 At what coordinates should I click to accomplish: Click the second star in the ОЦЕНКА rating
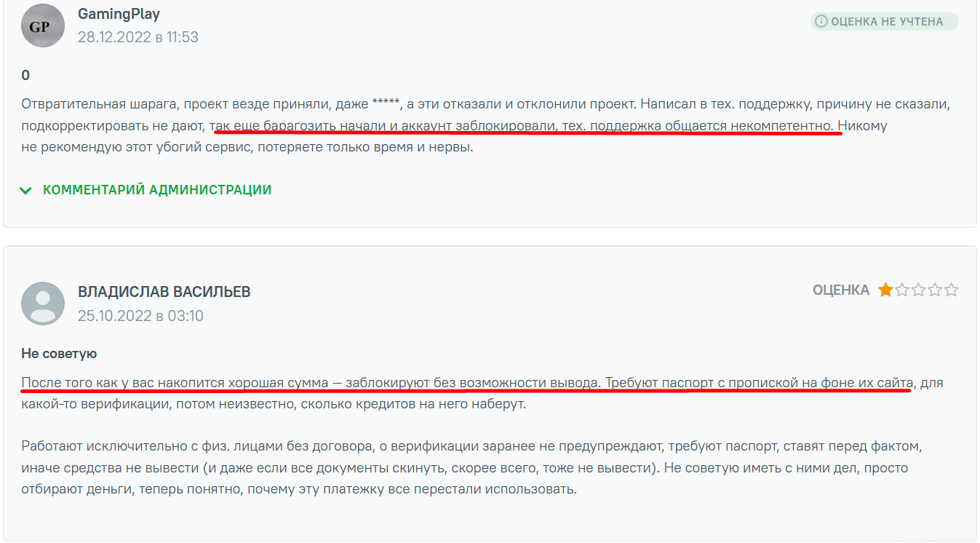pos(903,289)
